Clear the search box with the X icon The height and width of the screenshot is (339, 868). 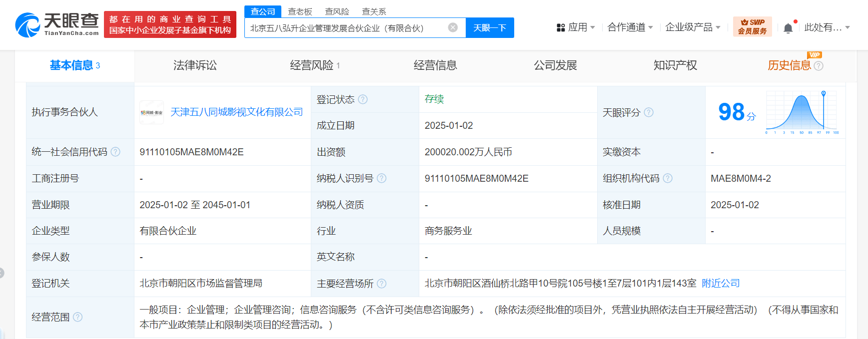tap(453, 27)
